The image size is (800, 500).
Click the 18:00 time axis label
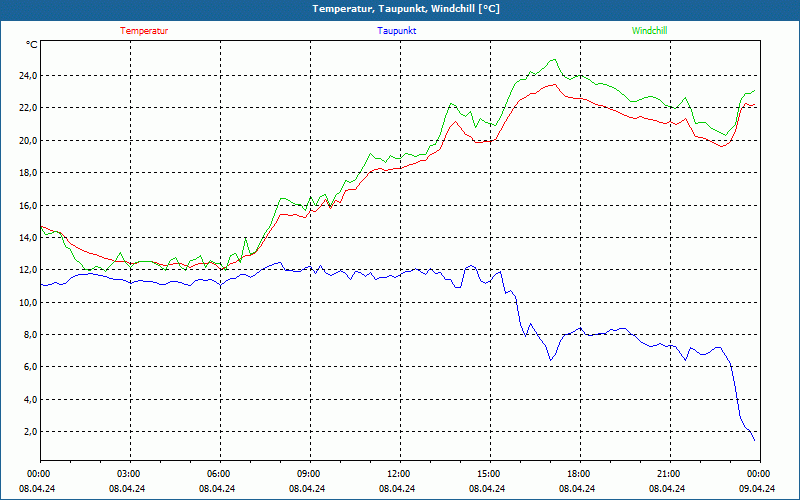pyautogui.click(x=579, y=474)
